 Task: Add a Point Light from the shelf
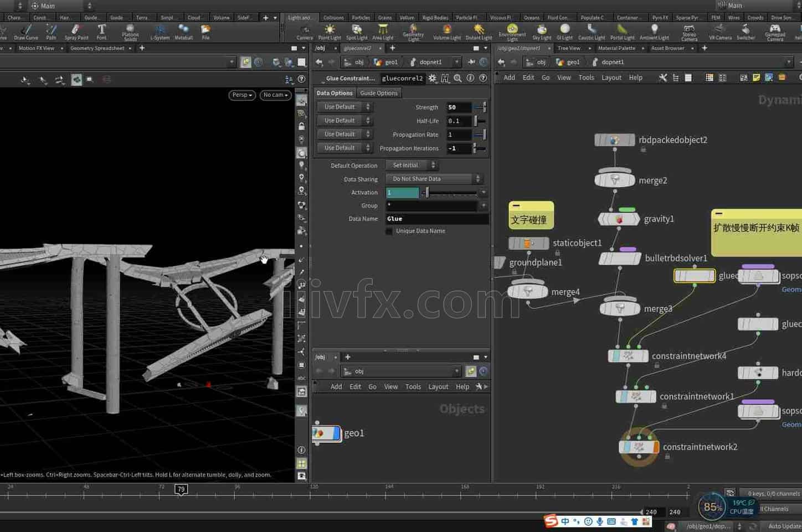pos(330,32)
